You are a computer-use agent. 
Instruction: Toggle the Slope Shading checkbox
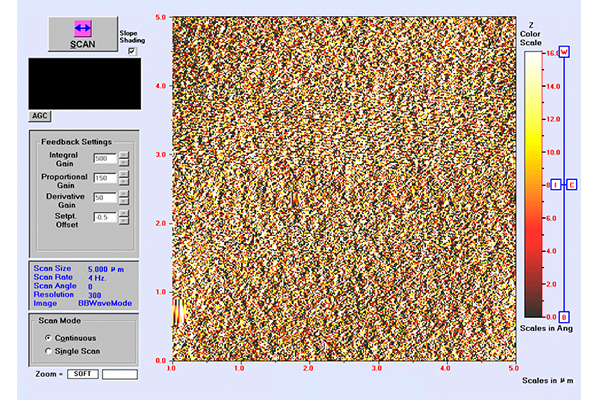[x=132, y=51]
